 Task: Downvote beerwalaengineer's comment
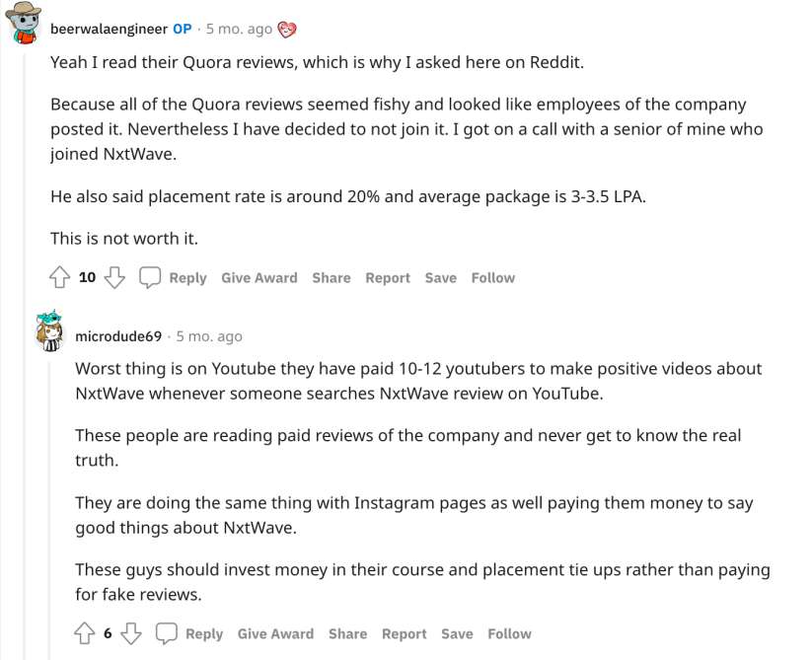coord(114,277)
